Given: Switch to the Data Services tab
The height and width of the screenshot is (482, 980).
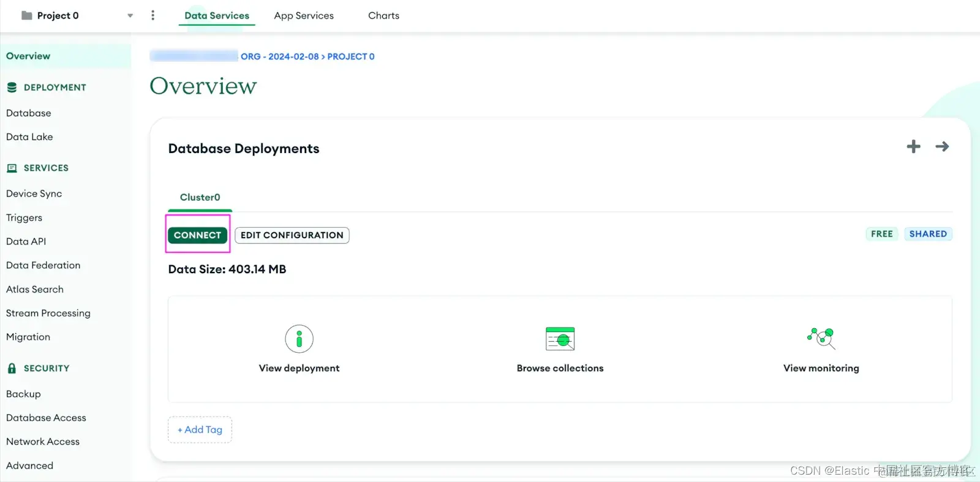Looking at the screenshot, I should [217, 15].
